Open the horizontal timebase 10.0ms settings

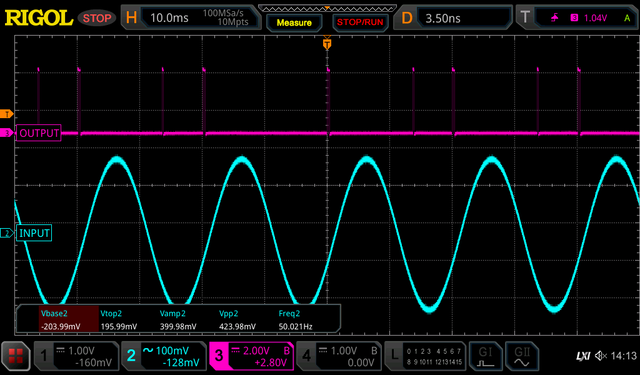(191, 18)
